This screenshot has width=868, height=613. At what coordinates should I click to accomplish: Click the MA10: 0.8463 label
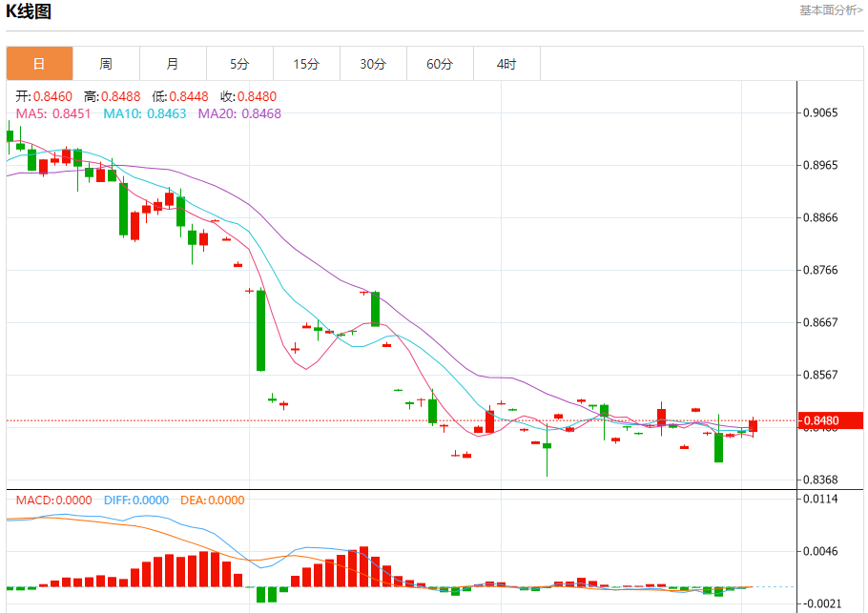point(144,113)
